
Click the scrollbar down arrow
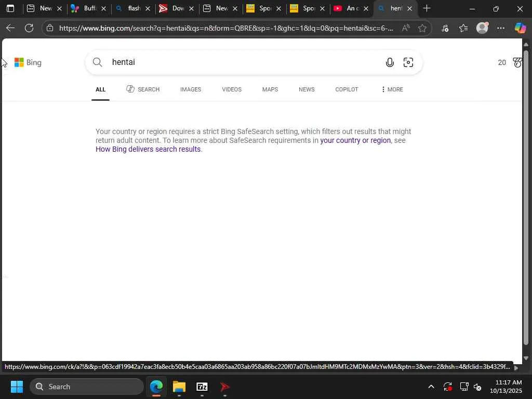pos(526,358)
